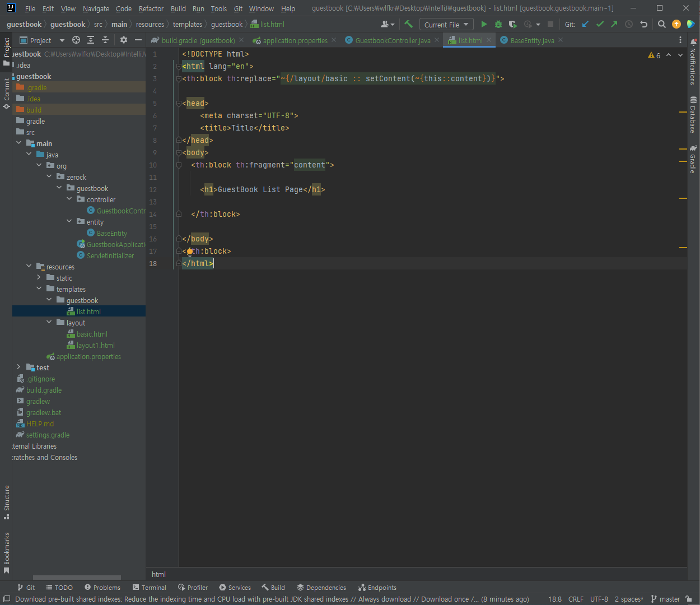This screenshot has width=700, height=605.
Task: Open the Gradle tool window
Action: [x=693, y=159]
